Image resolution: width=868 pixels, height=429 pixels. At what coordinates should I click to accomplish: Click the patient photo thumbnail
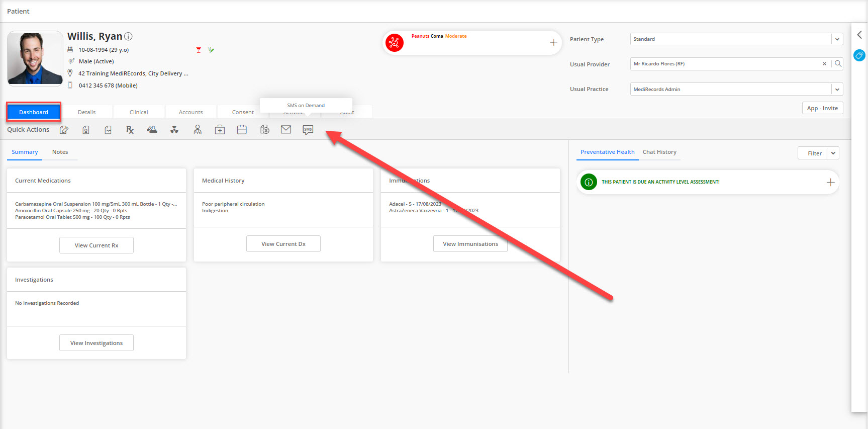pyautogui.click(x=35, y=58)
